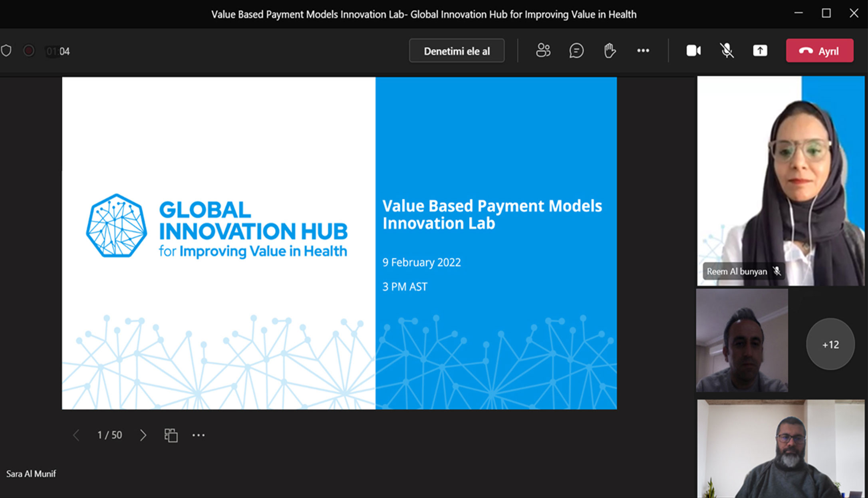Unmute your microphone
This screenshot has width=868, height=498.
tap(727, 50)
